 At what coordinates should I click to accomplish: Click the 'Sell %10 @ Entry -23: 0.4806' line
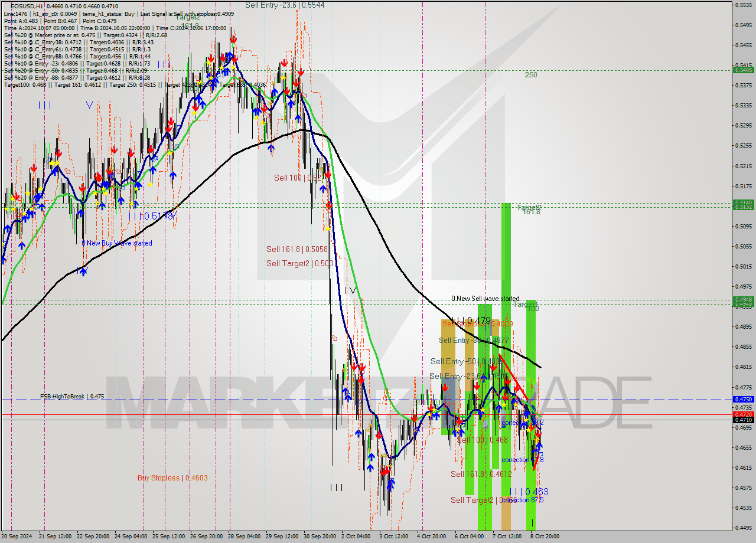(x=77, y=63)
